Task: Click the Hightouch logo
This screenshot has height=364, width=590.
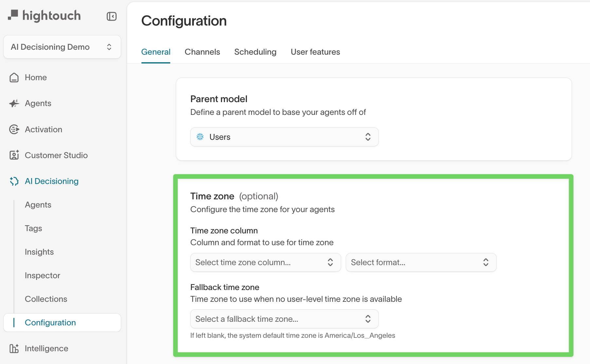Action: point(45,15)
